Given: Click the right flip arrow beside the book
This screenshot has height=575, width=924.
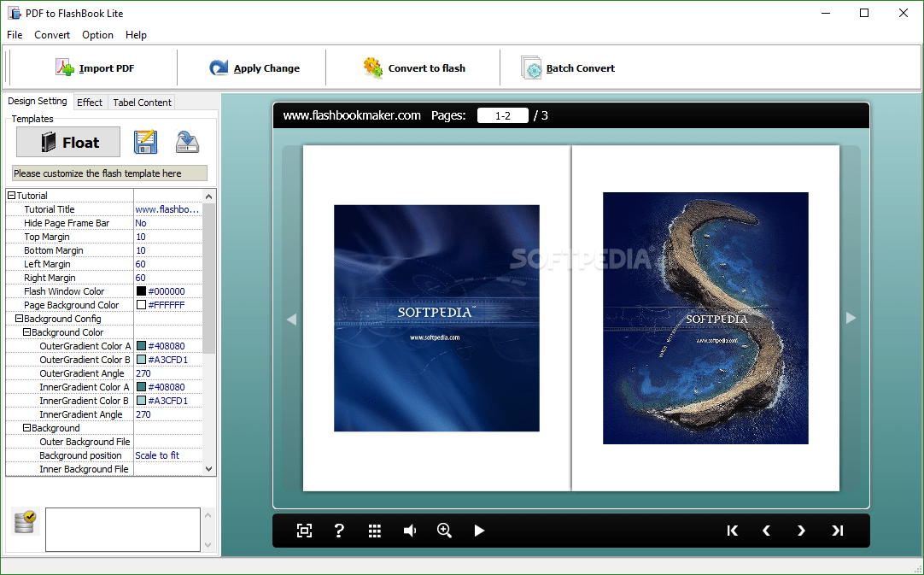Looking at the screenshot, I should 851,318.
